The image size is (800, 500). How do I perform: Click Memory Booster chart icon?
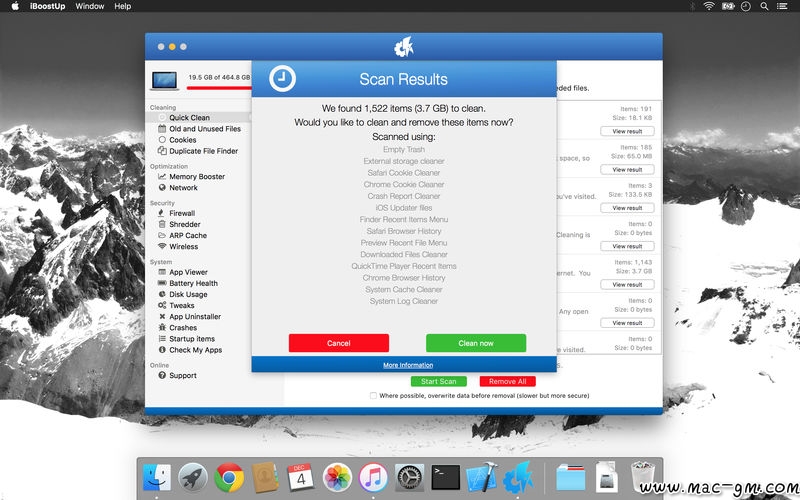pos(162,177)
